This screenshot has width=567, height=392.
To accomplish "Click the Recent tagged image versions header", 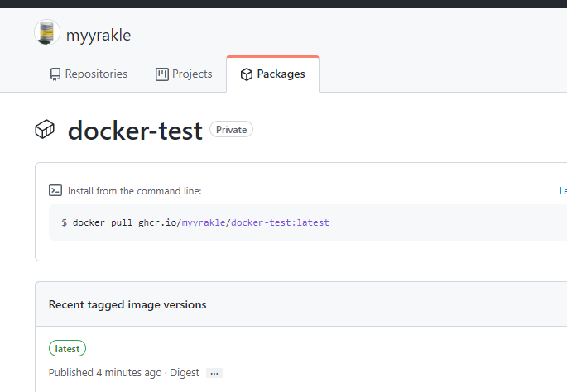I will (127, 304).
